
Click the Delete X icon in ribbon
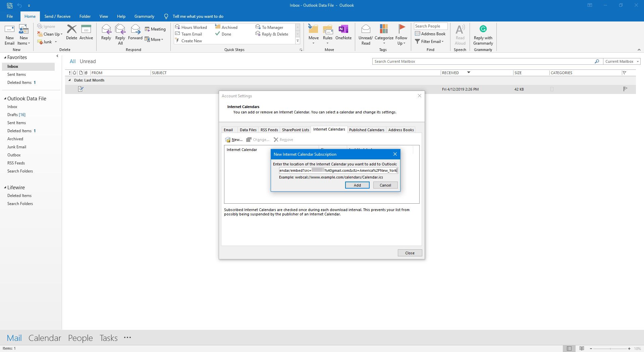(71, 29)
